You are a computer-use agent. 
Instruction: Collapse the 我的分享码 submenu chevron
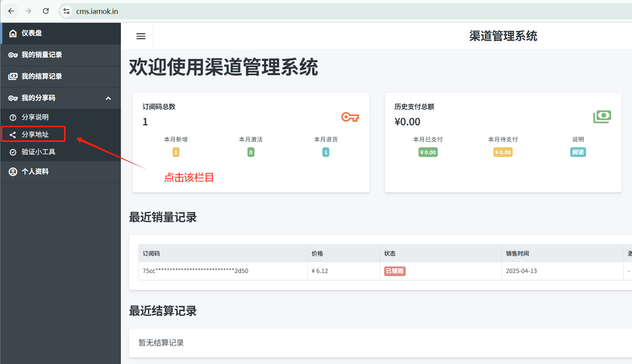(x=108, y=98)
